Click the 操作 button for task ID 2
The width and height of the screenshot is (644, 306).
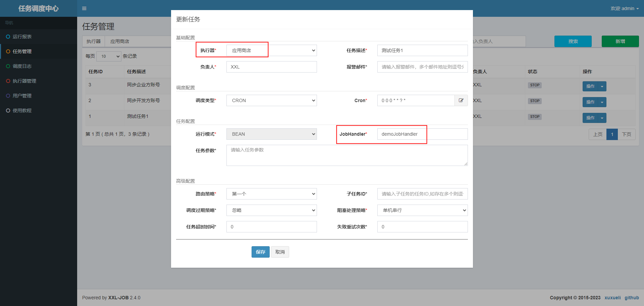[x=590, y=102]
